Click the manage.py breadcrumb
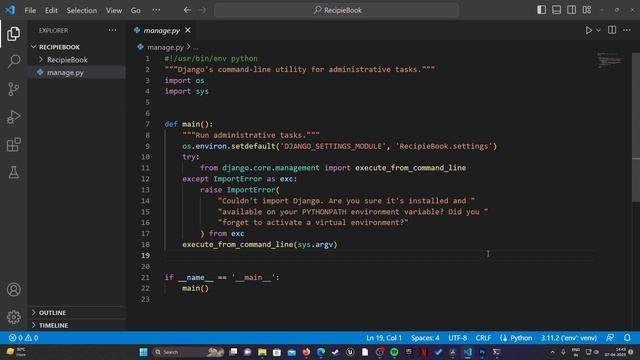640x360 pixels. 165,47
